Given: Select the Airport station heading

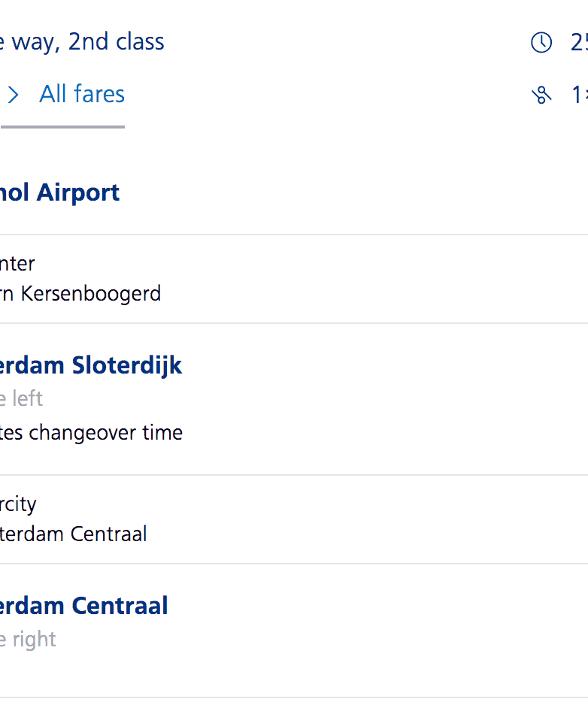Looking at the screenshot, I should point(60,192).
